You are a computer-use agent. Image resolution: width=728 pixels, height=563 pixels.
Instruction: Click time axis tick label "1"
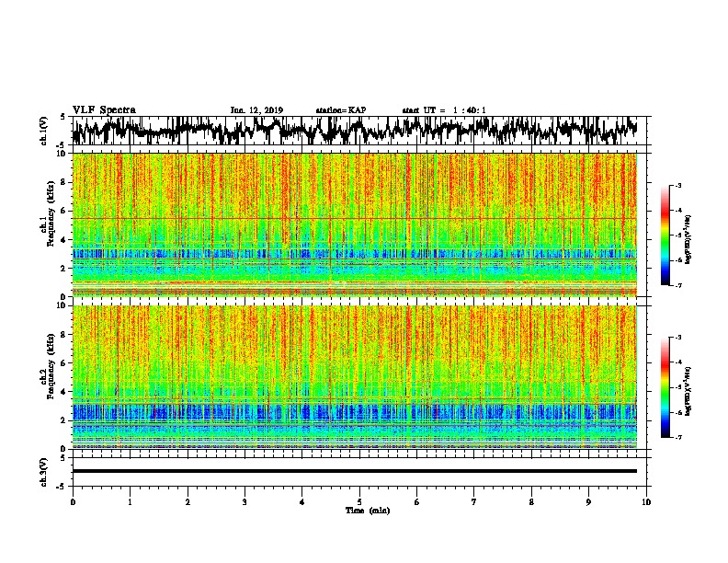click(x=130, y=501)
